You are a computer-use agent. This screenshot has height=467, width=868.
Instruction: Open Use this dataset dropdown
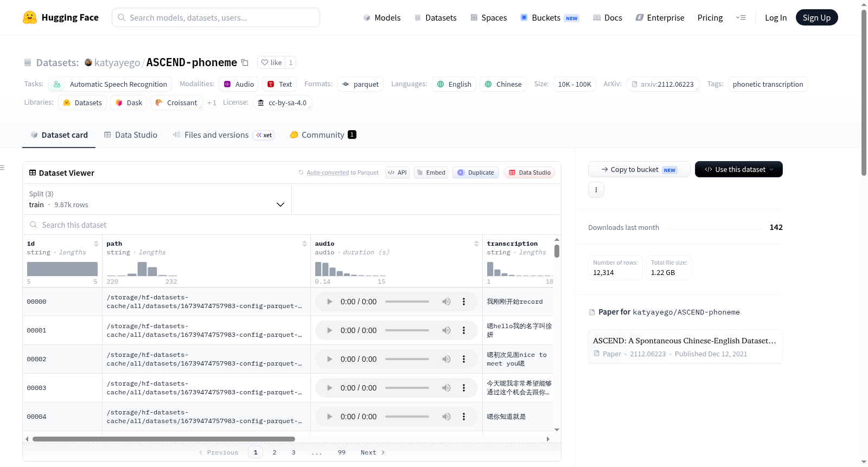pyautogui.click(x=739, y=169)
